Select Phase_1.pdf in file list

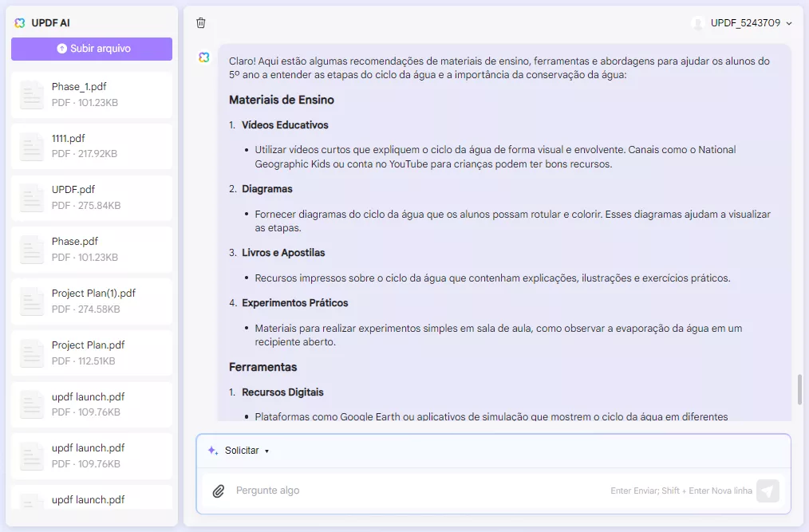[x=92, y=95]
